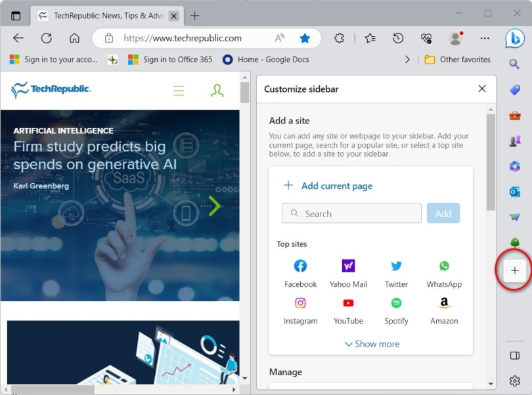Expand the Show more top sites
The height and width of the screenshot is (395, 532).
tap(372, 344)
